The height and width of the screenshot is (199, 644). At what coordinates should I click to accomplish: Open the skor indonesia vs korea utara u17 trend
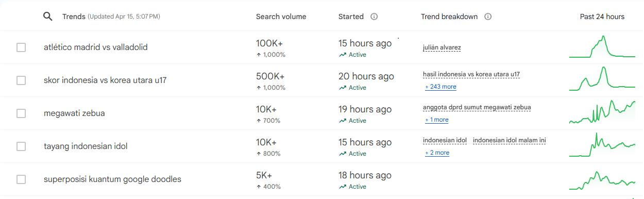(105, 80)
